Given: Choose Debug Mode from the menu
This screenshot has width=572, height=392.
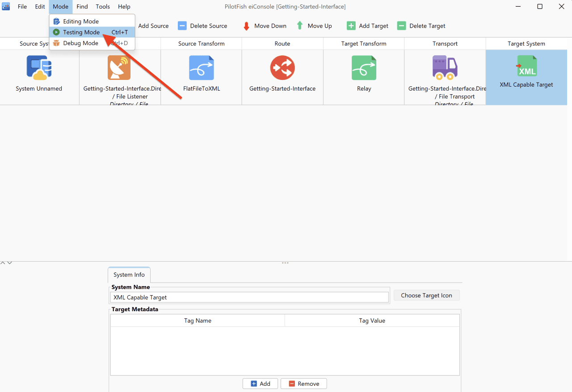Looking at the screenshot, I should pos(92,43).
